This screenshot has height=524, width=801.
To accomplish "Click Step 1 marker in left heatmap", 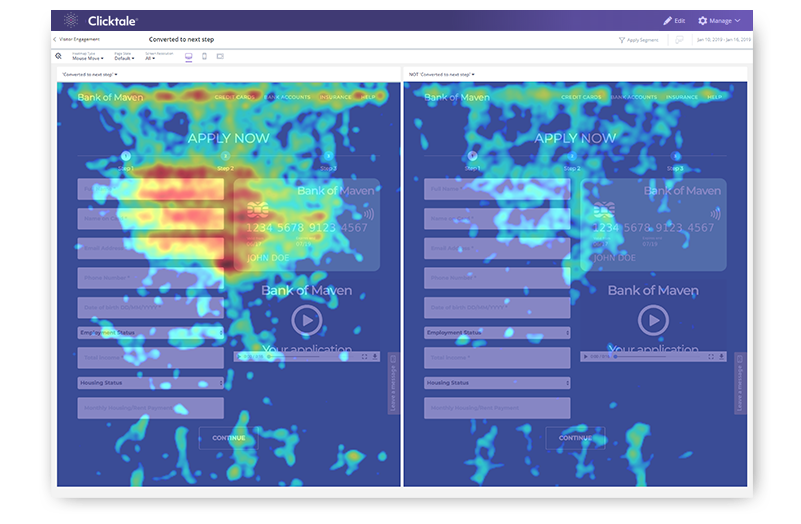I will [126, 156].
